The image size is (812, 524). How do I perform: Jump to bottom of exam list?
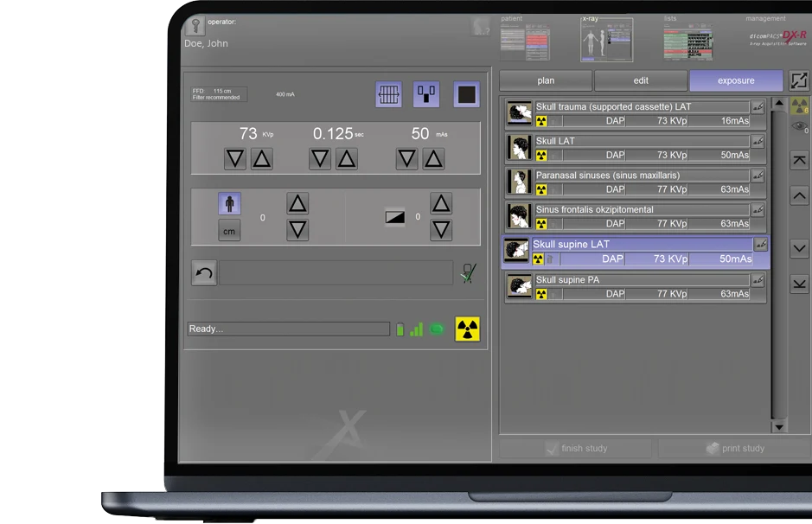[x=799, y=283]
